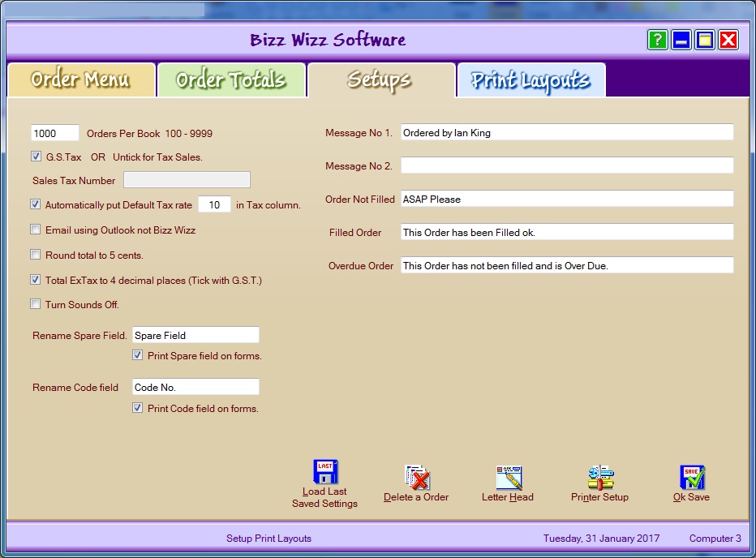This screenshot has height=558, width=756.
Task: Click the Delete a Order label
Action: tap(416, 497)
